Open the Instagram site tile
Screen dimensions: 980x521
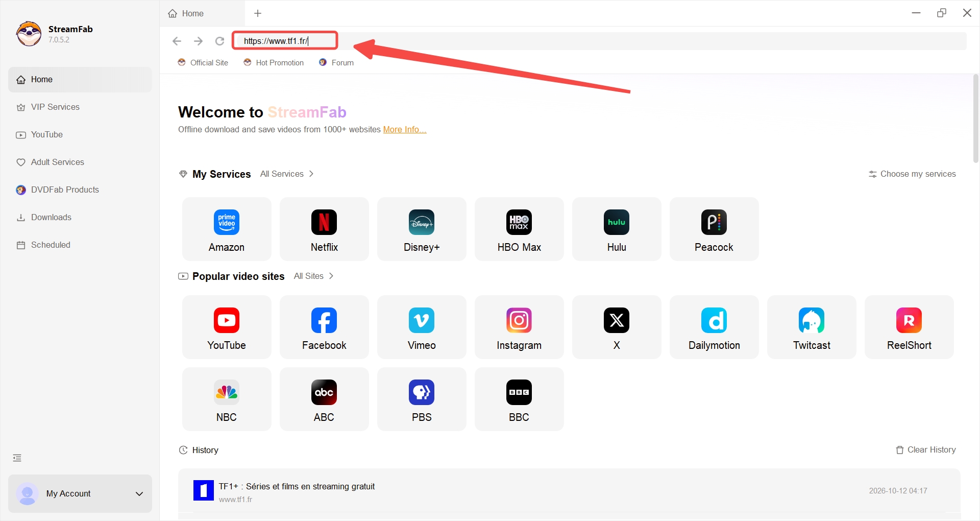click(x=519, y=327)
